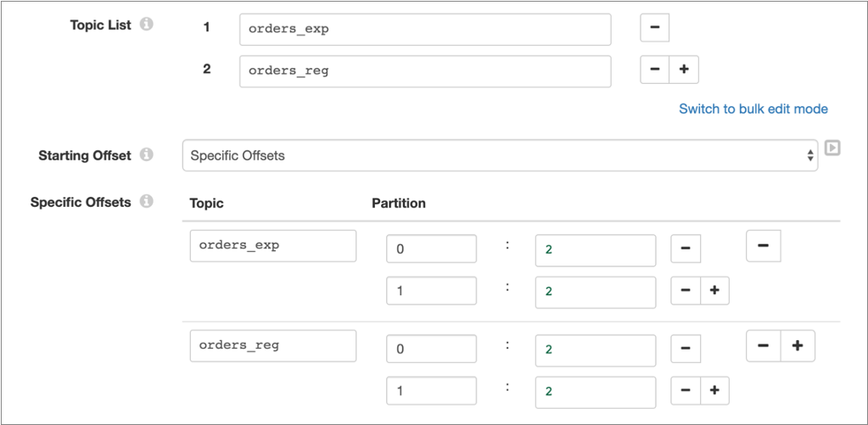Remove partition 0 of orders_reg offsets

click(x=685, y=349)
